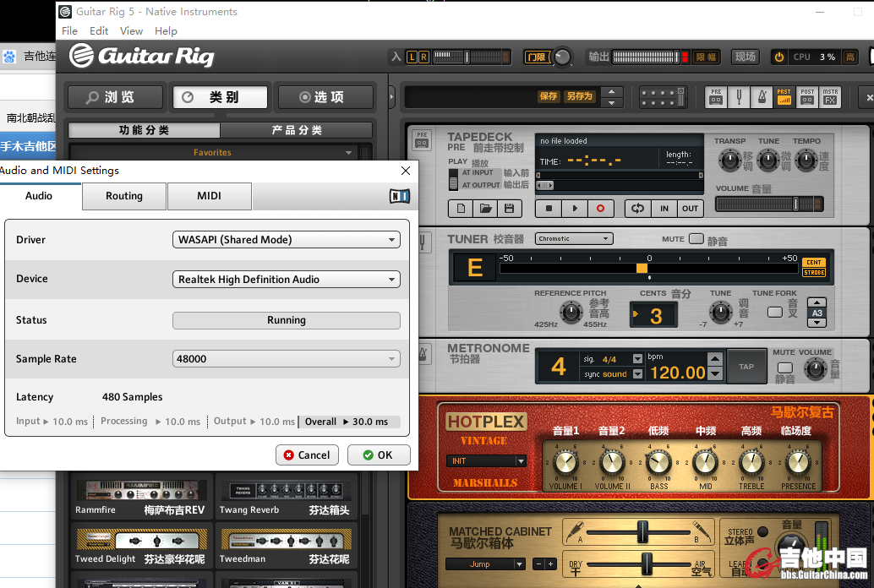Open the tuner Chromatic mode dropdown
This screenshot has width=874, height=588.
(574, 238)
